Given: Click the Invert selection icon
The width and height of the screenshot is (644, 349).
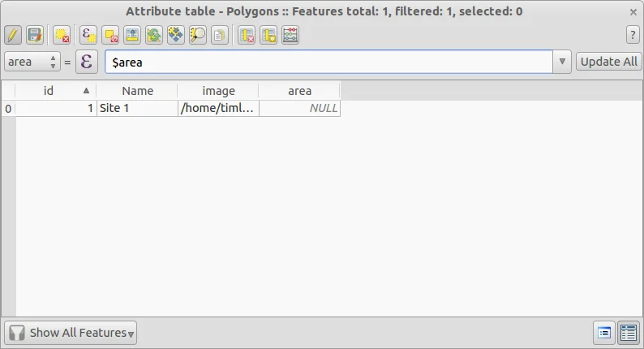Looking at the screenshot, I should click(x=154, y=35).
